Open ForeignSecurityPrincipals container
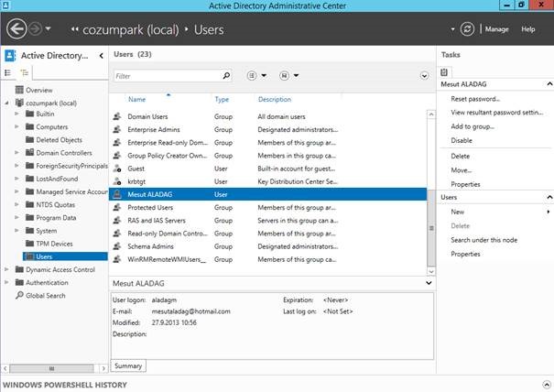The height and width of the screenshot is (392, 554). (x=71, y=166)
